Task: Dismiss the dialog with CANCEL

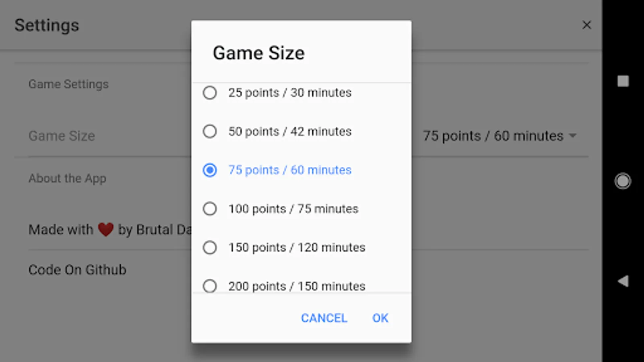Action: [324, 318]
